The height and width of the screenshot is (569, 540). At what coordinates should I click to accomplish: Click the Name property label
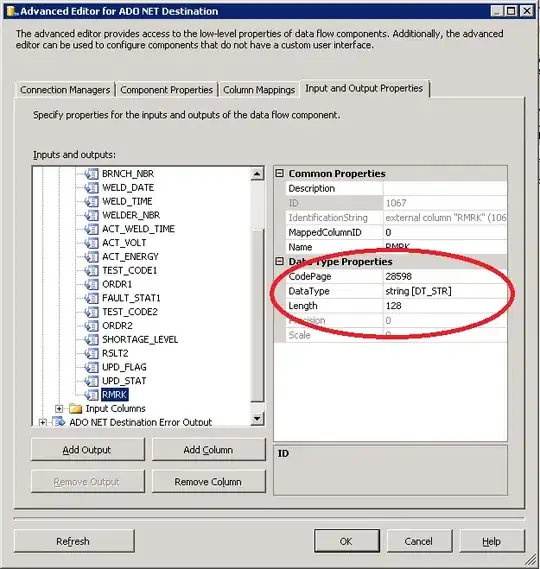pyautogui.click(x=300, y=247)
